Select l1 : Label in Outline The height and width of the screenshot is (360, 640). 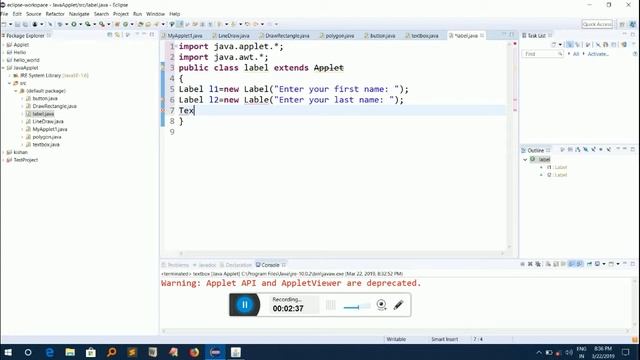pyautogui.click(x=557, y=167)
